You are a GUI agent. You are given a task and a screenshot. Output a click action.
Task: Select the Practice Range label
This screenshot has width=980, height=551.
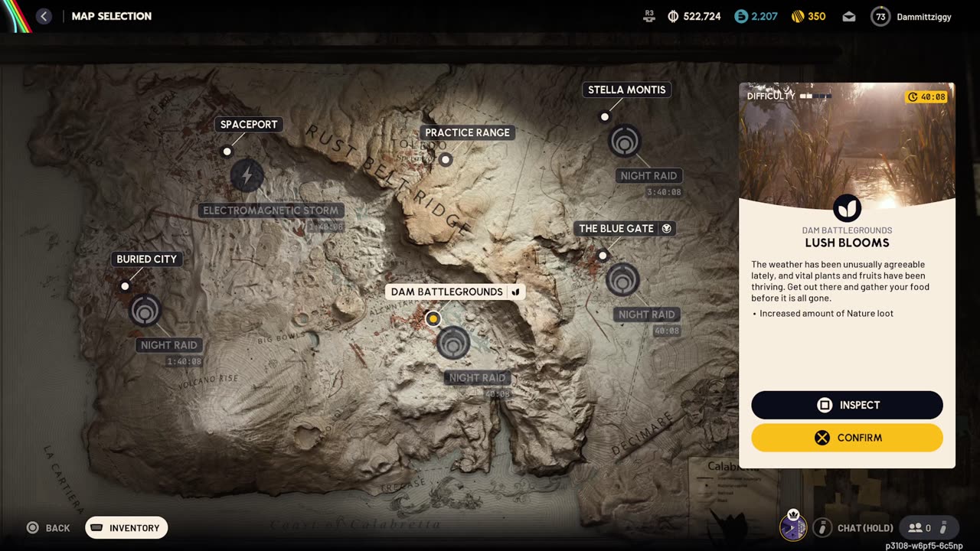(467, 132)
